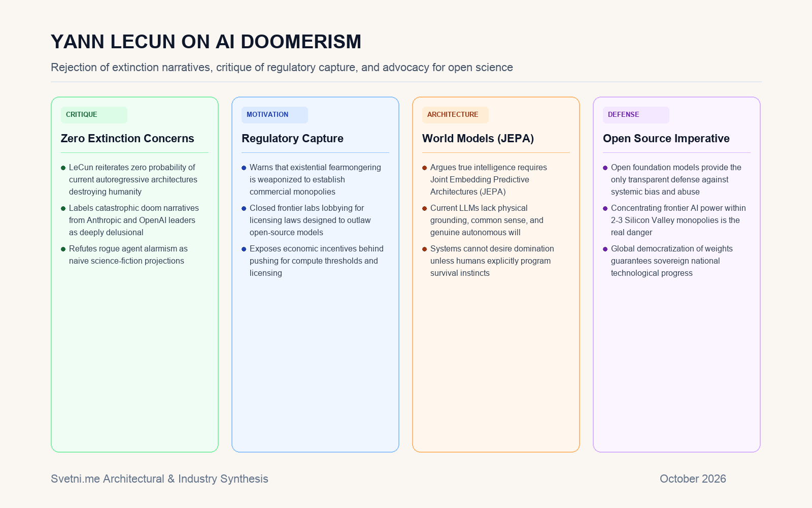Click the orange ARCHITECTURE tag
812x508 pixels.
(x=455, y=115)
